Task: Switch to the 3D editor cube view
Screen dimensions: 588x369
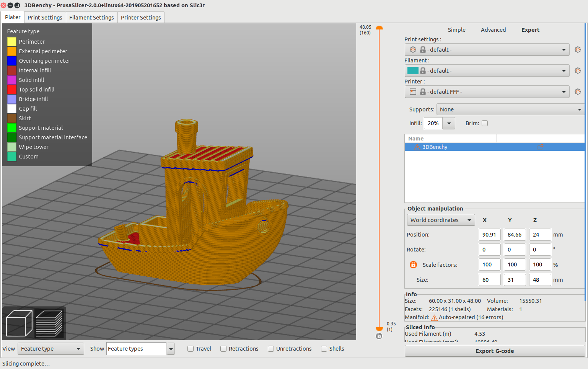Action: click(x=19, y=323)
